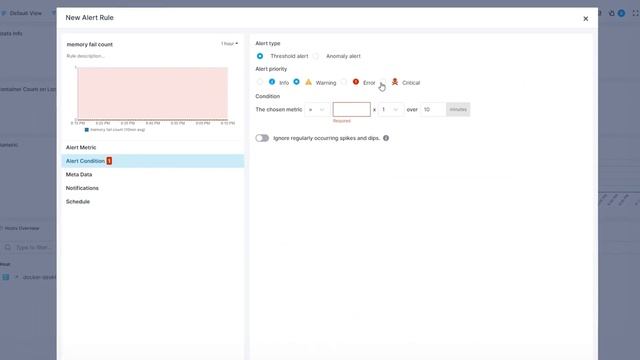Open the multiplier dropdown showing 1
The width and height of the screenshot is (640, 360).
390,109
